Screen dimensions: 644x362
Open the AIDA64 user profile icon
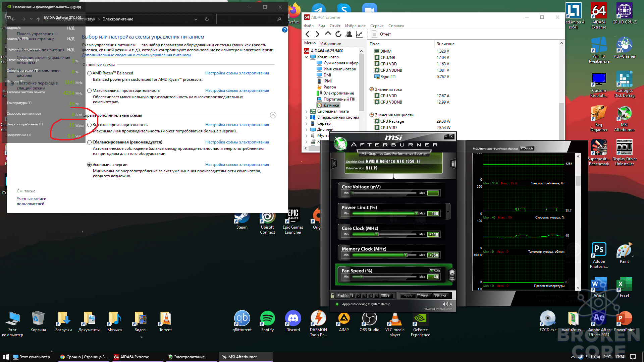349,34
